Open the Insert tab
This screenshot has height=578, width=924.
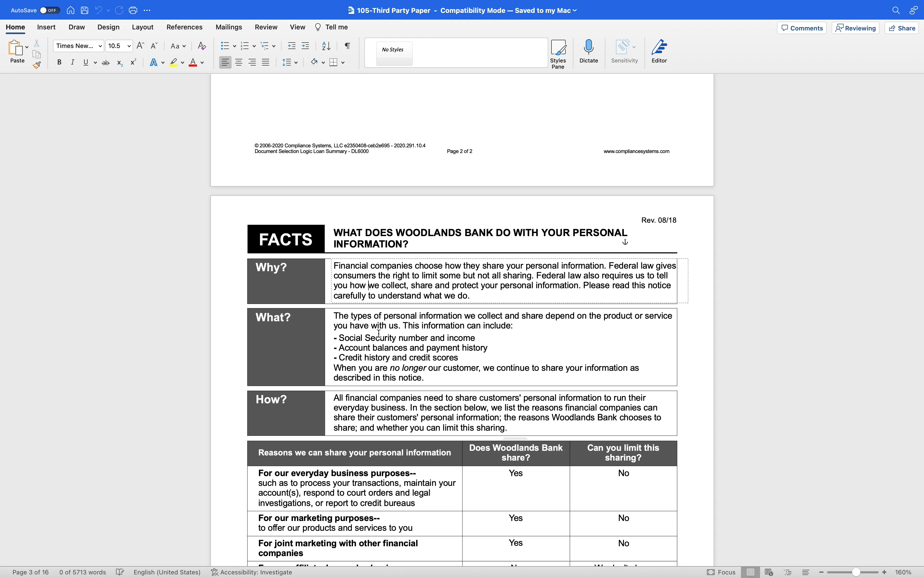46,27
